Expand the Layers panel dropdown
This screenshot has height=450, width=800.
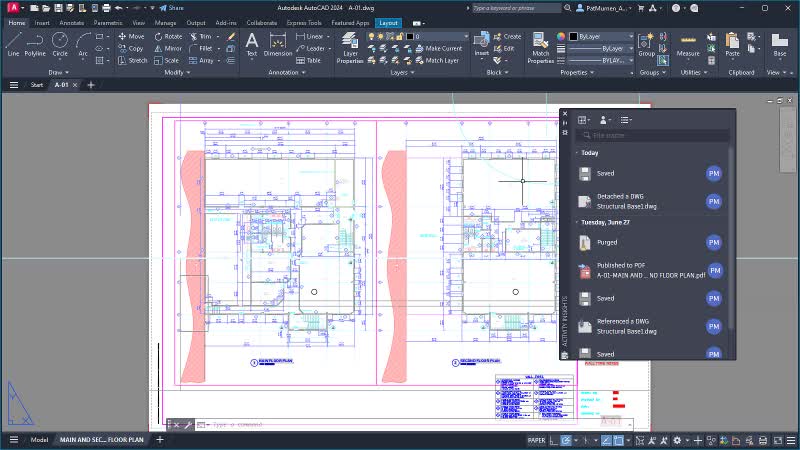pos(403,72)
